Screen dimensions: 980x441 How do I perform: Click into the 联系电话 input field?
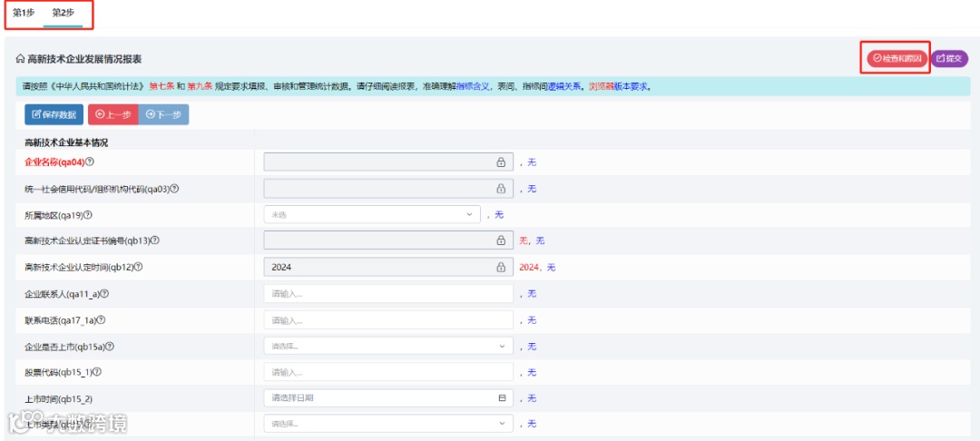(x=388, y=319)
